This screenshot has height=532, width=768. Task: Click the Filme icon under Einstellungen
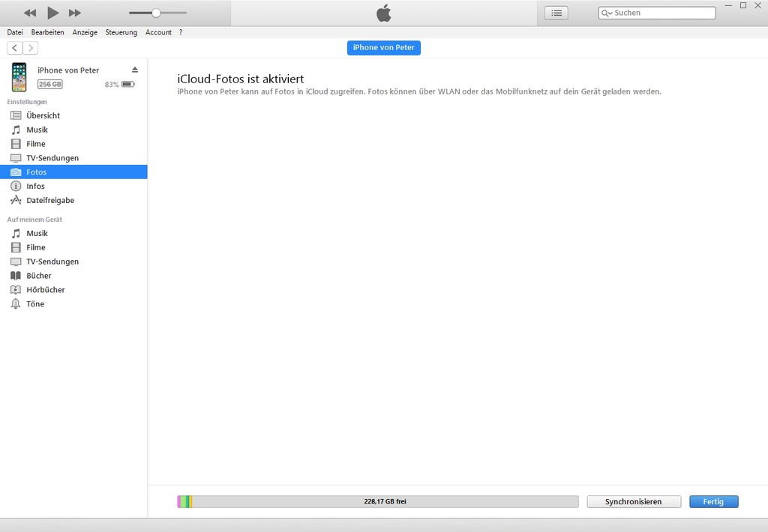point(16,144)
